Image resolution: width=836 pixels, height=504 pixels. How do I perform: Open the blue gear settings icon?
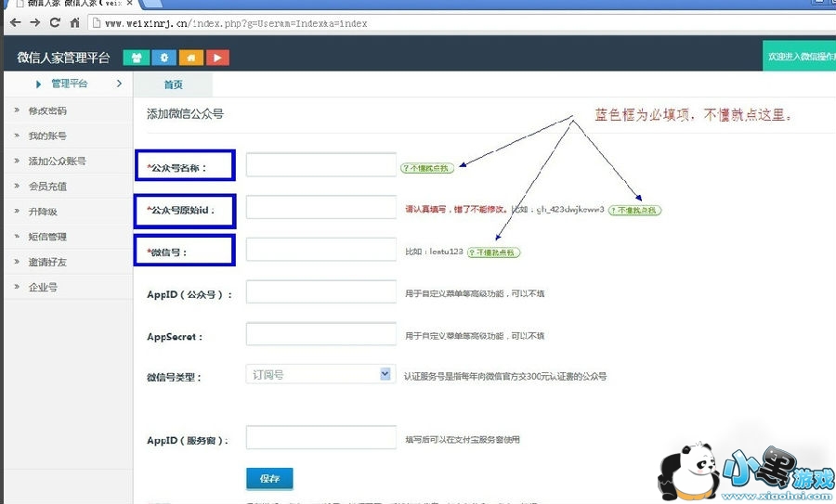coord(163,58)
